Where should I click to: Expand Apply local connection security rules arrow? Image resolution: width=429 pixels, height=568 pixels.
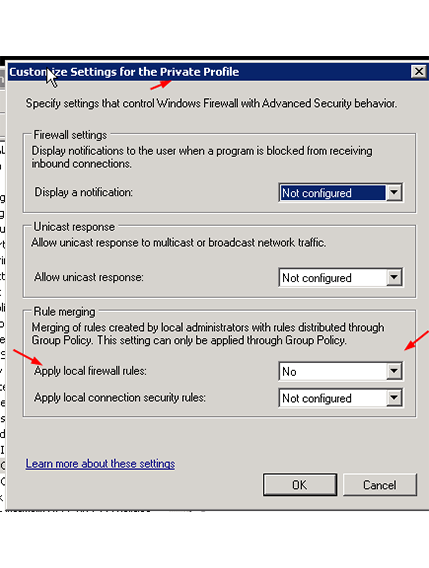tap(394, 398)
